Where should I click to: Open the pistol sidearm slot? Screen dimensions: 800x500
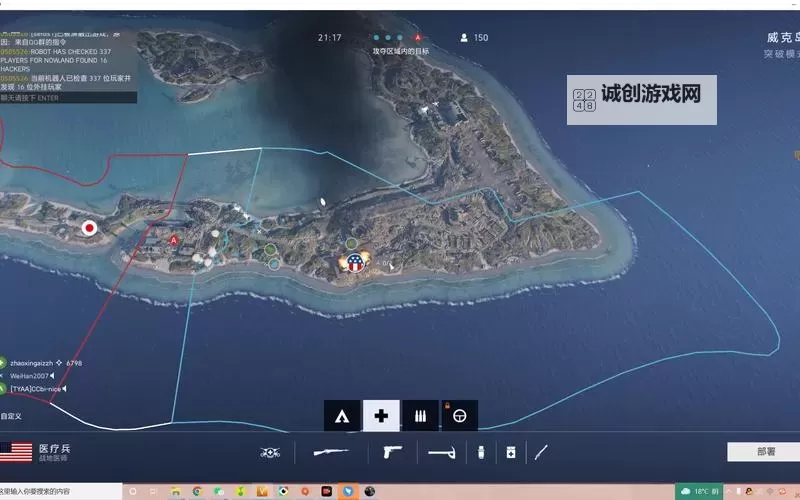point(392,452)
